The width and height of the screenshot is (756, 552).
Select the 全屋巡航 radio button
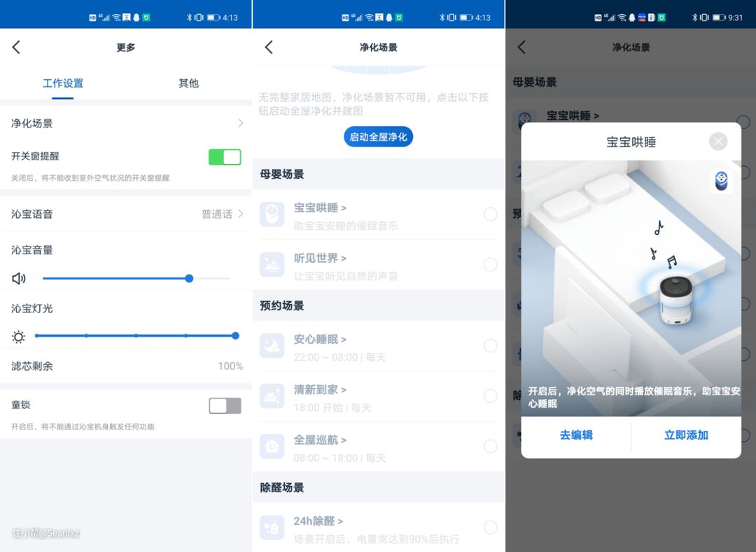click(x=491, y=446)
